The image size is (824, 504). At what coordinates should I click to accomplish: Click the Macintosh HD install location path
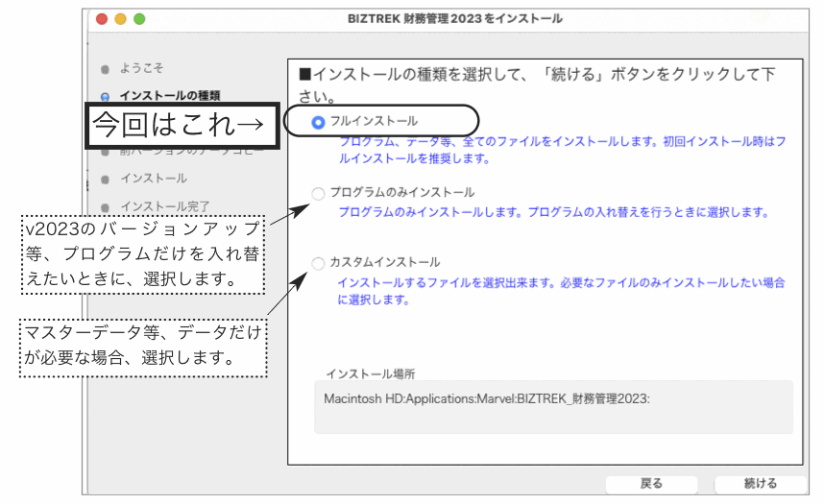486,398
